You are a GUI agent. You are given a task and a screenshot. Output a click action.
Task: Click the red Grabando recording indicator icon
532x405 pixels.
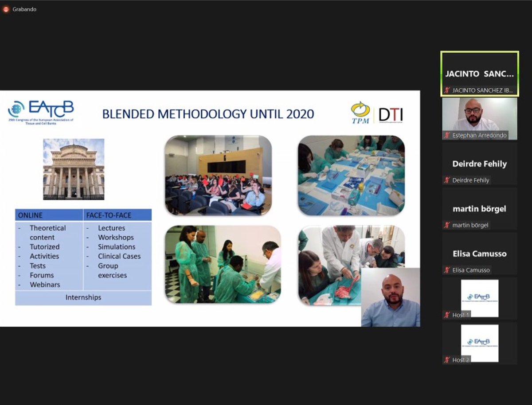(x=6, y=9)
